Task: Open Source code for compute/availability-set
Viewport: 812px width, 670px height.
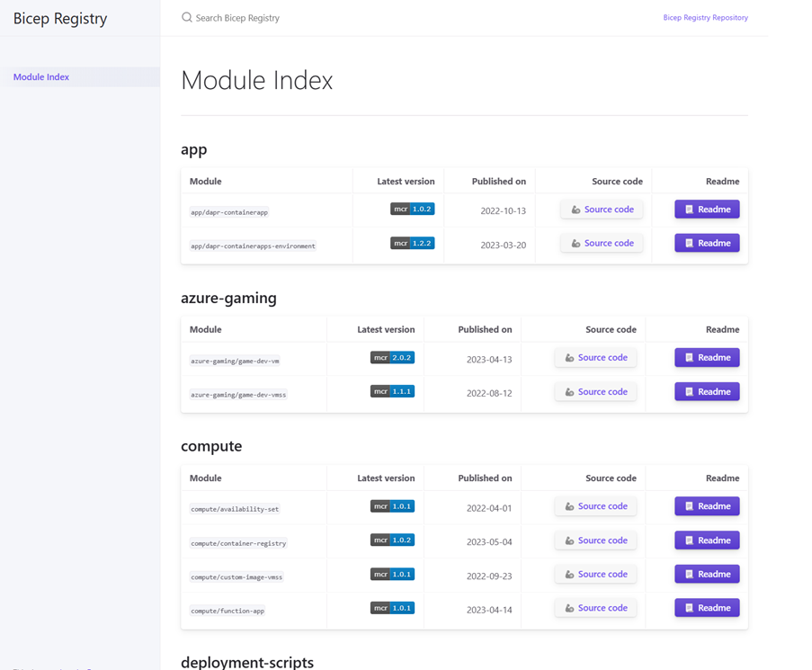Action: pos(595,505)
